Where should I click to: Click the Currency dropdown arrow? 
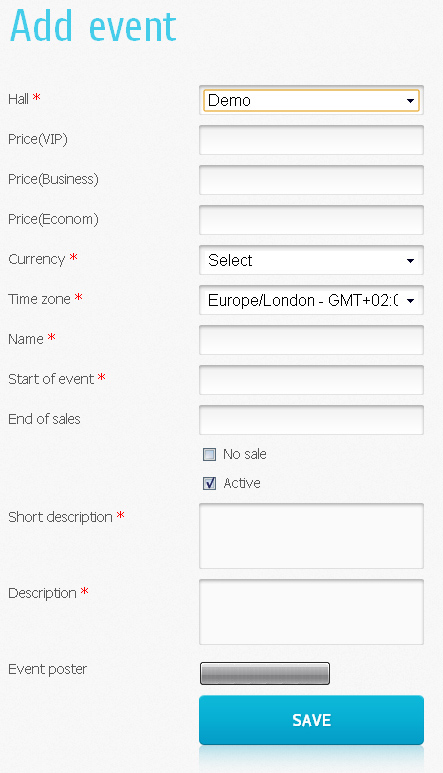(410, 260)
